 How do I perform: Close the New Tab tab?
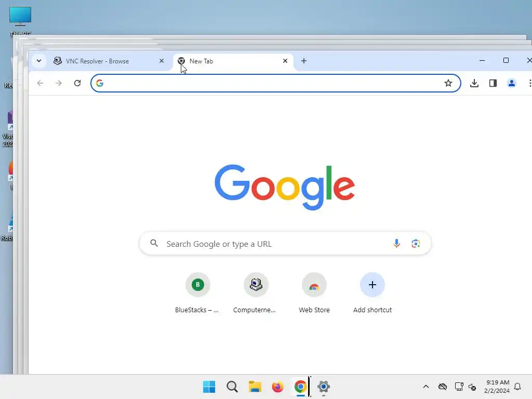point(285,61)
